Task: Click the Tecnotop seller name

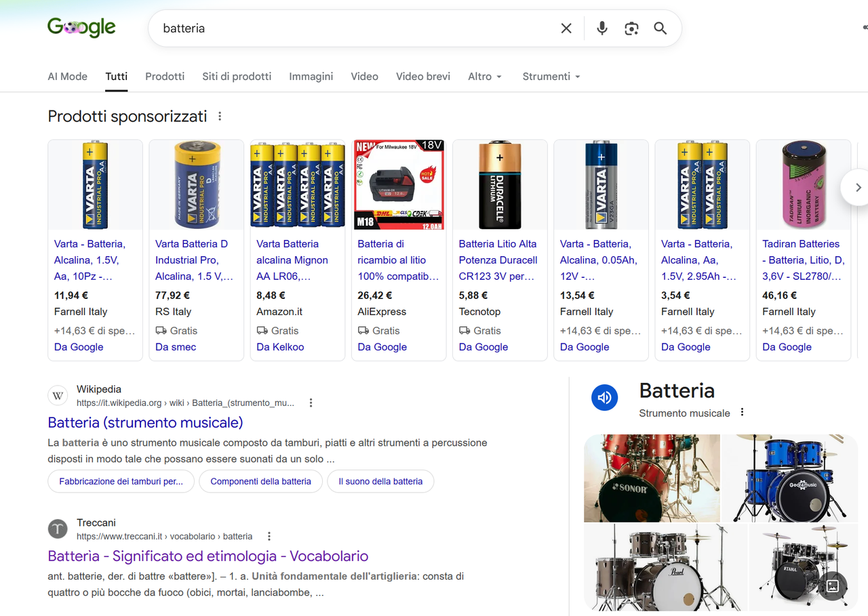Action: pyautogui.click(x=480, y=312)
